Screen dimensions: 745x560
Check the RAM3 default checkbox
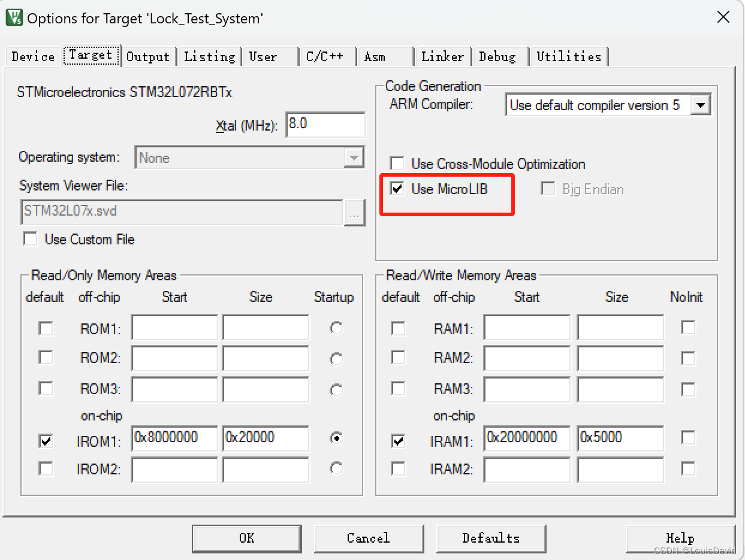click(x=398, y=388)
